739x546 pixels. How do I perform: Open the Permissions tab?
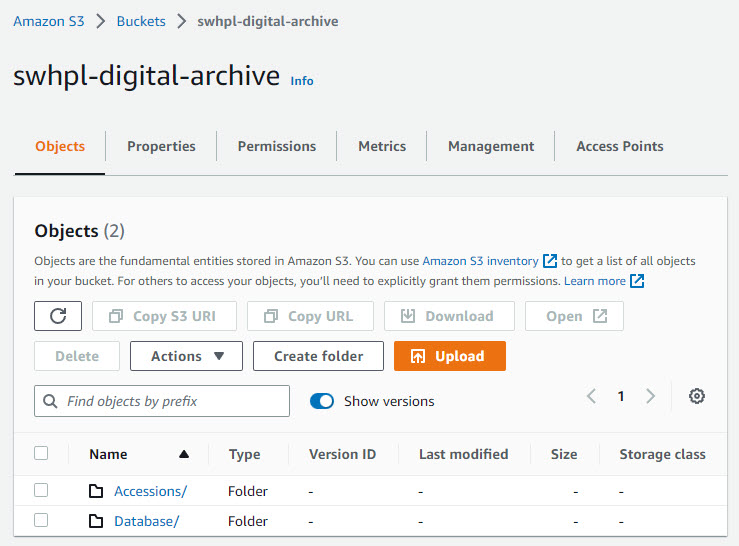point(277,146)
